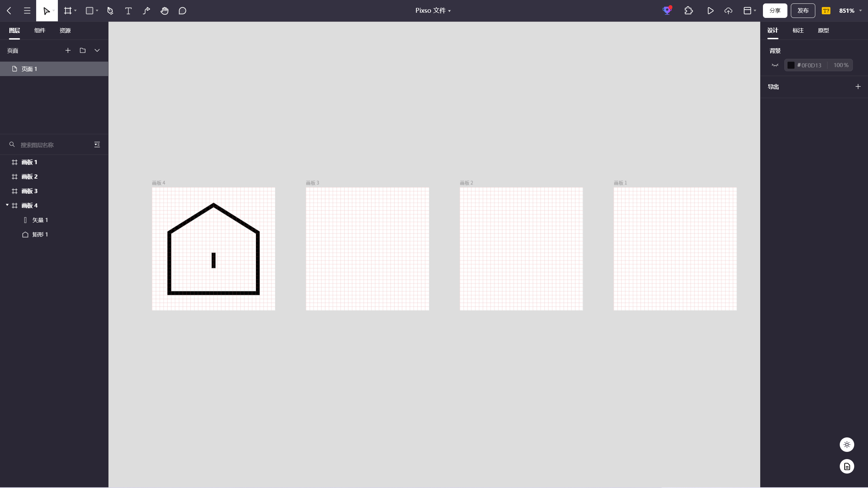The width and height of the screenshot is (868, 488).
Task: Switch to the 设计 tab
Action: click(x=773, y=31)
